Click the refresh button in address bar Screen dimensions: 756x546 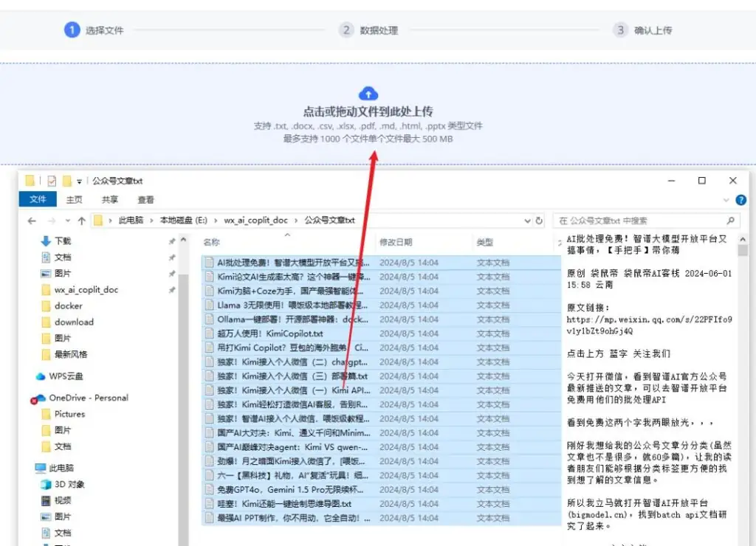539,221
